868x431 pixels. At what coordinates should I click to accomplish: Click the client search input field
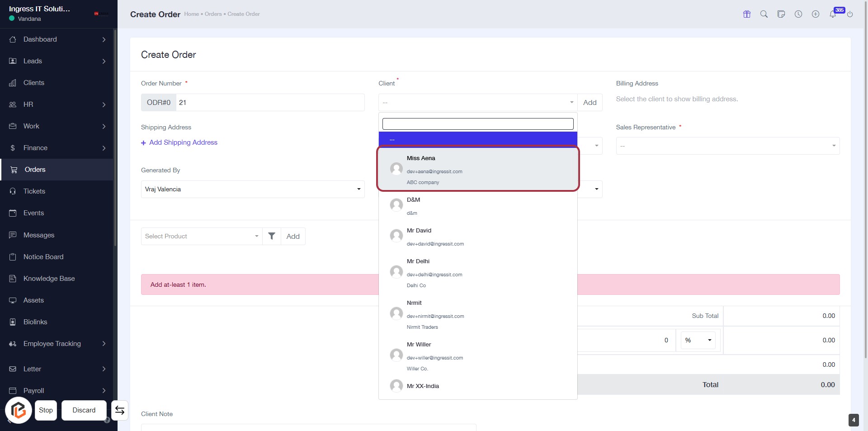click(478, 124)
